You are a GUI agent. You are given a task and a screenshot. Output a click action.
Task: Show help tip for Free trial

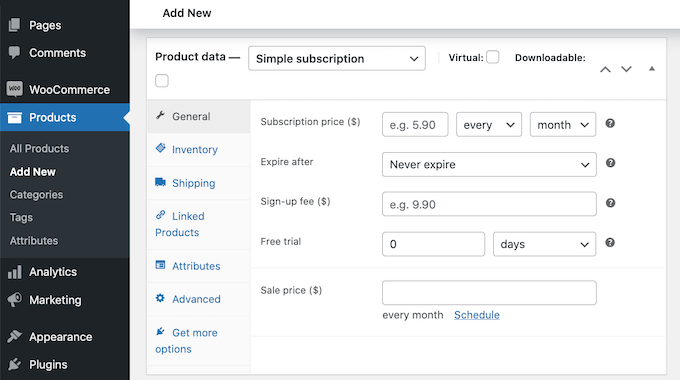pos(610,242)
